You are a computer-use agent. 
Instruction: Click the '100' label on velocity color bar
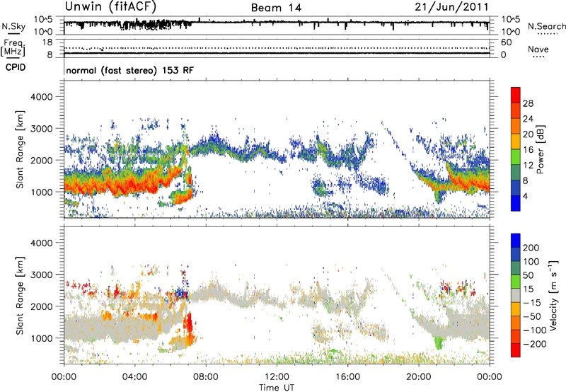[531, 262]
